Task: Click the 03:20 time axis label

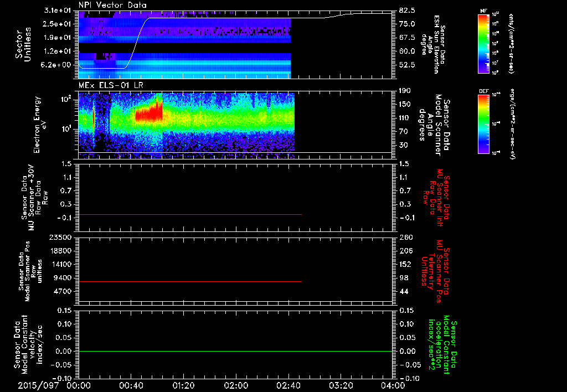Action: pos(341,385)
